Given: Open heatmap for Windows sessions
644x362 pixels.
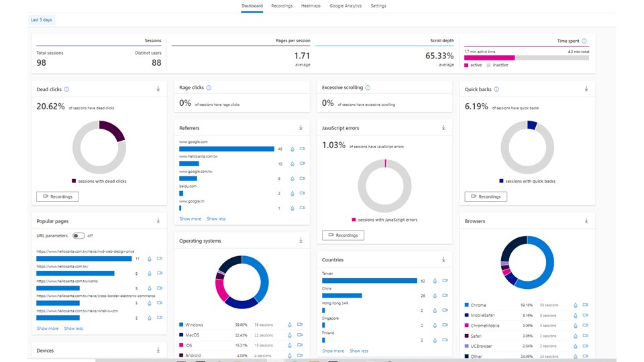Looking at the screenshot, I should [290, 324].
